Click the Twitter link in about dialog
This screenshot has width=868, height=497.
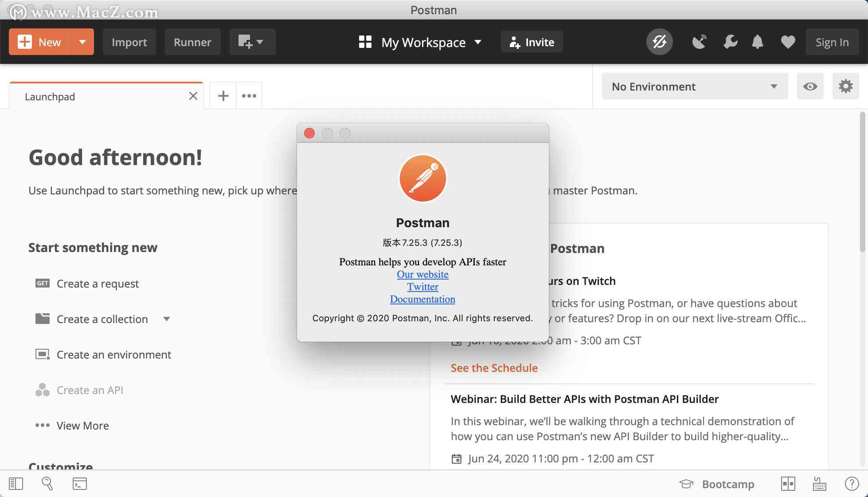tap(422, 286)
